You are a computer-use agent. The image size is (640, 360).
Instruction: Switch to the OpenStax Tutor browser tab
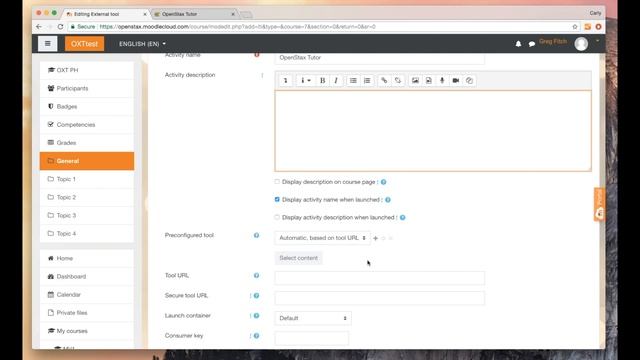(194, 14)
